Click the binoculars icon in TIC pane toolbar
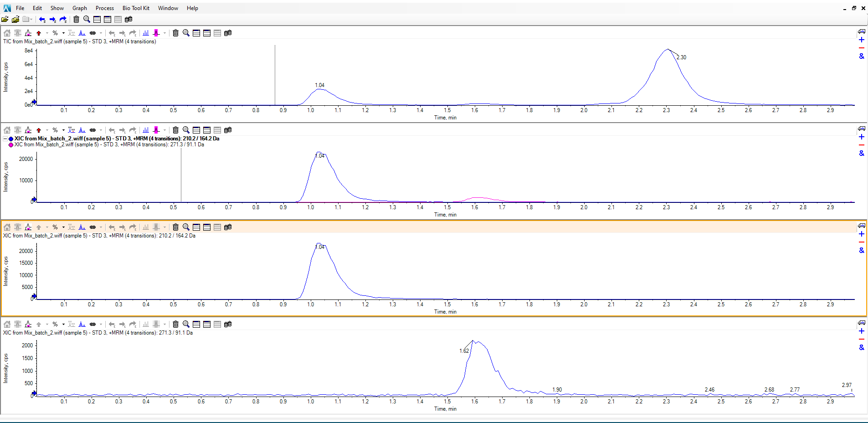 tap(228, 33)
